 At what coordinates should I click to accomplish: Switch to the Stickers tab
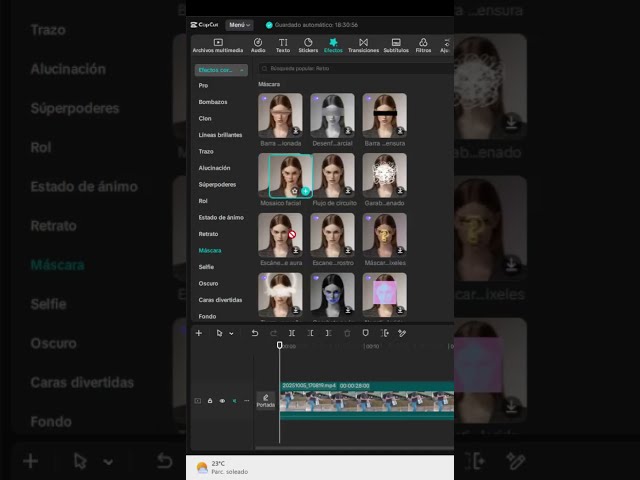[308, 45]
